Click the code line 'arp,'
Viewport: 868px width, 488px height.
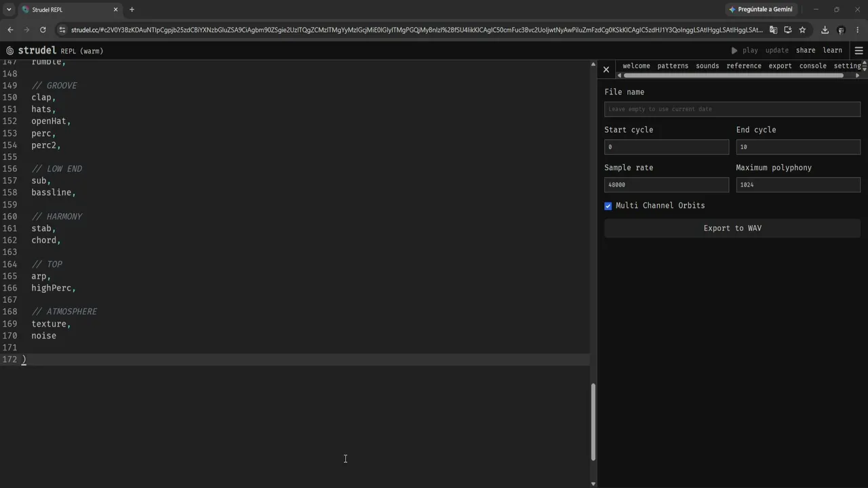coord(41,276)
